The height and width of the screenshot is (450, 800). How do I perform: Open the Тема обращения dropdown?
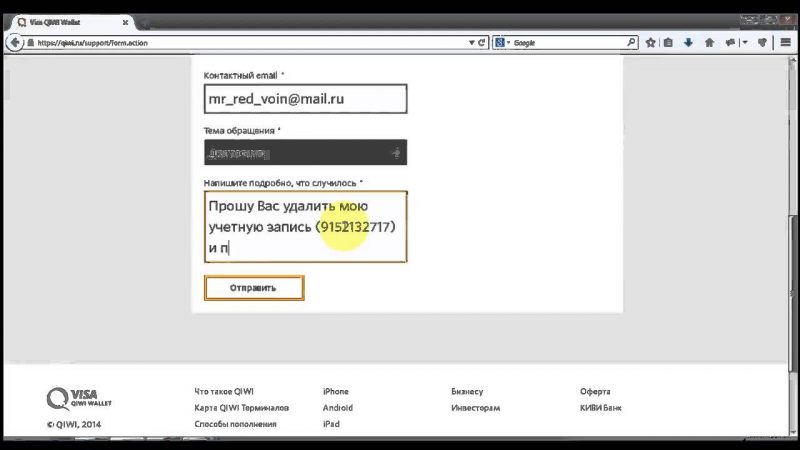(306, 153)
